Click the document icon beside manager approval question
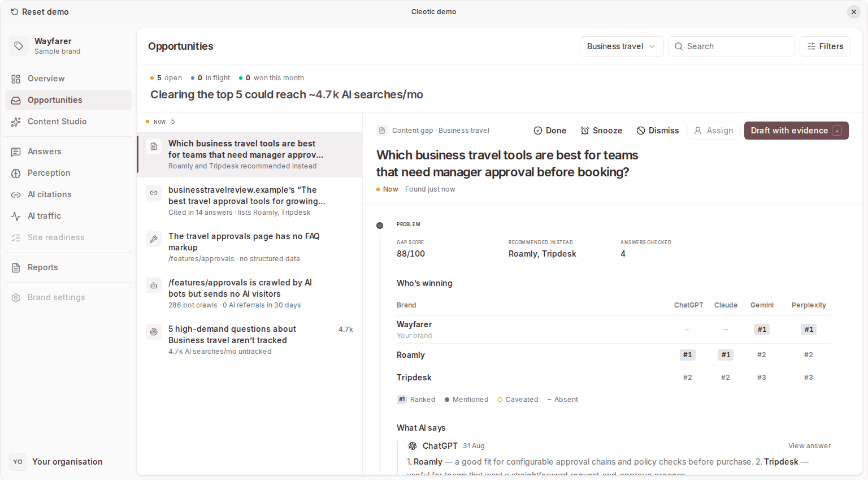The width and height of the screenshot is (868, 481). tap(154, 146)
